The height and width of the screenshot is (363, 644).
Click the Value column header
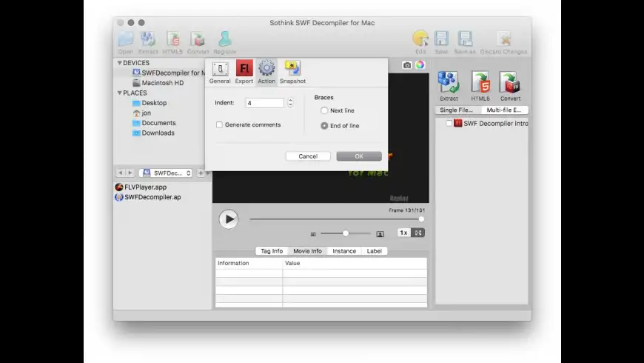point(355,263)
